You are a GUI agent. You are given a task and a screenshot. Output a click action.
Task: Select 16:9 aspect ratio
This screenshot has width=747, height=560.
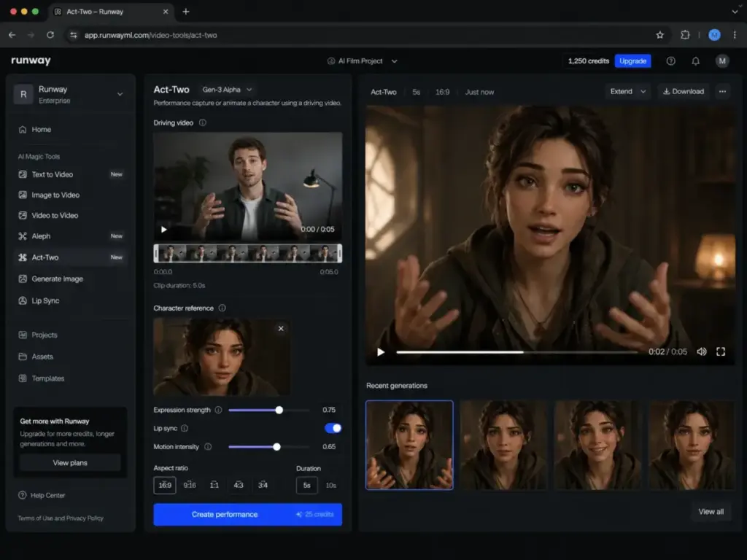point(165,485)
